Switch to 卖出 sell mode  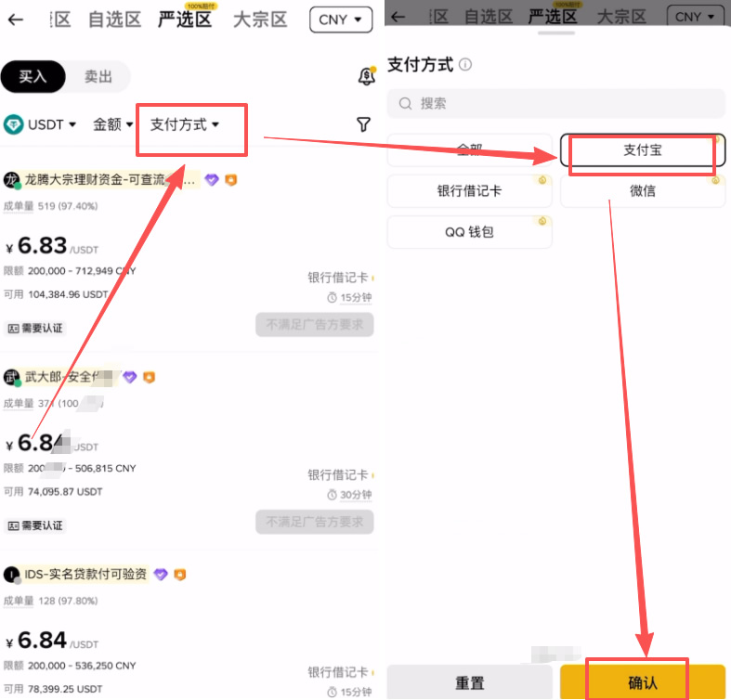[x=98, y=77]
